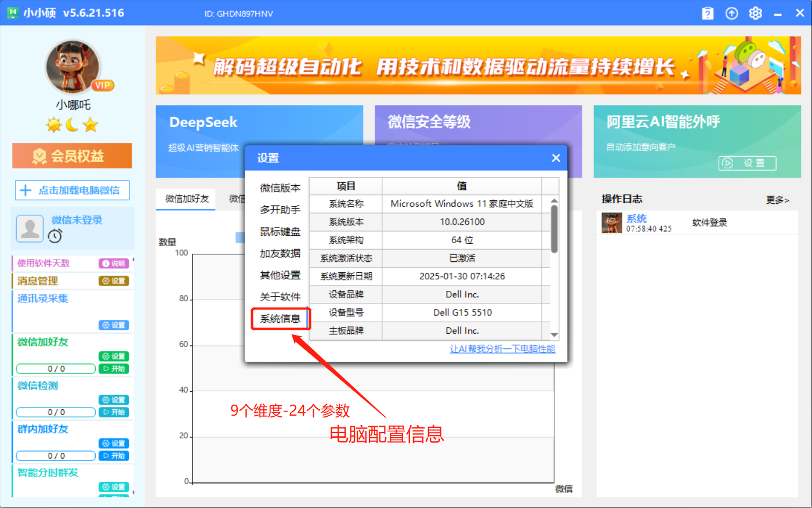Open the help document icon in title bar
812x508 pixels.
(708, 13)
